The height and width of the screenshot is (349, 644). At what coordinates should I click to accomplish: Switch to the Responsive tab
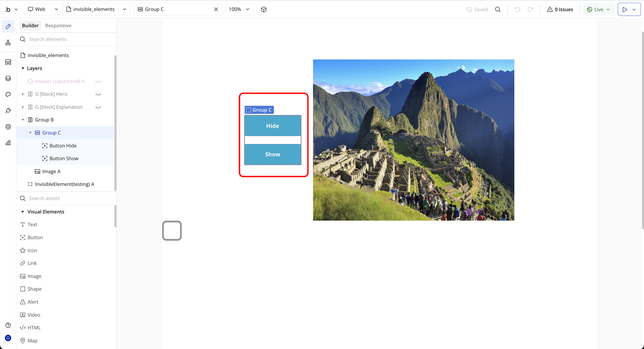tap(58, 25)
